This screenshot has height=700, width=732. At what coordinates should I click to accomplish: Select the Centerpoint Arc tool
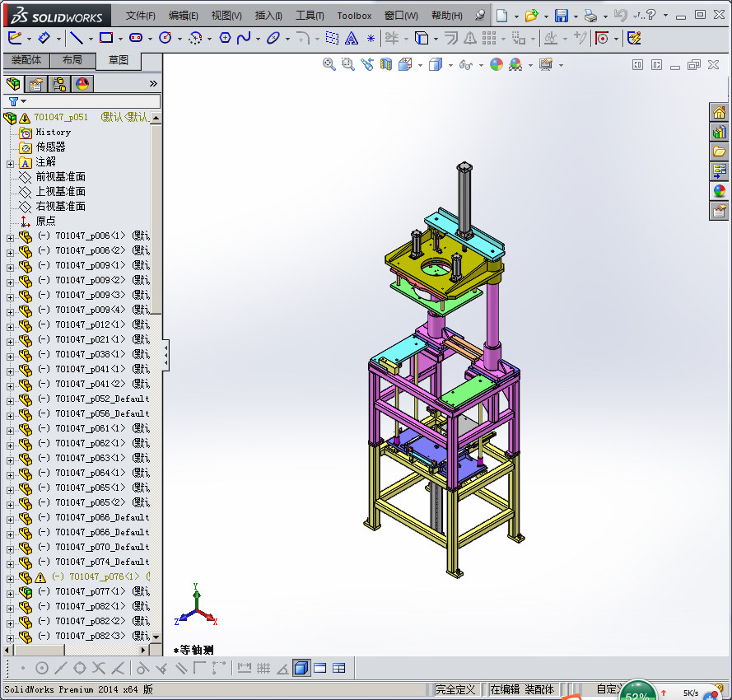point(195,38)
